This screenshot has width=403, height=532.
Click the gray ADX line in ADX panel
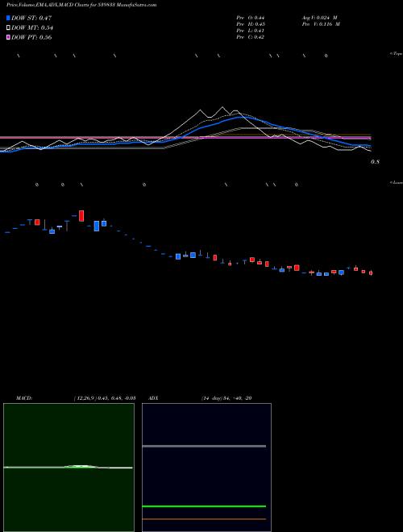[x=204, y=447]
